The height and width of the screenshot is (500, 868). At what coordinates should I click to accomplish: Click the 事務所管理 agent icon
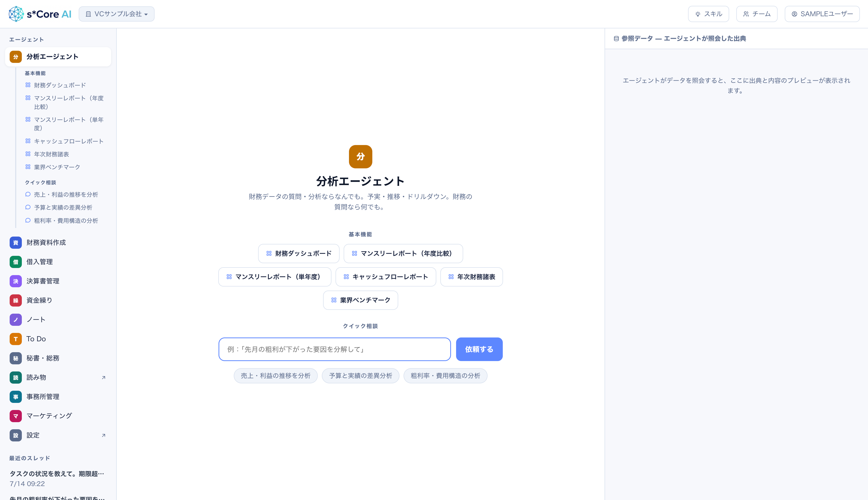tap(15, 397)
